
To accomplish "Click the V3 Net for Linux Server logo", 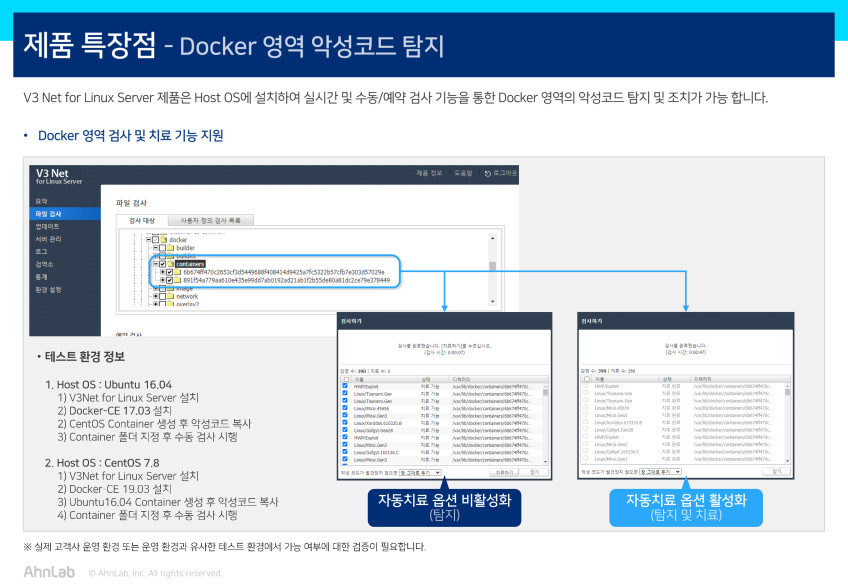I will coord(58,176).
